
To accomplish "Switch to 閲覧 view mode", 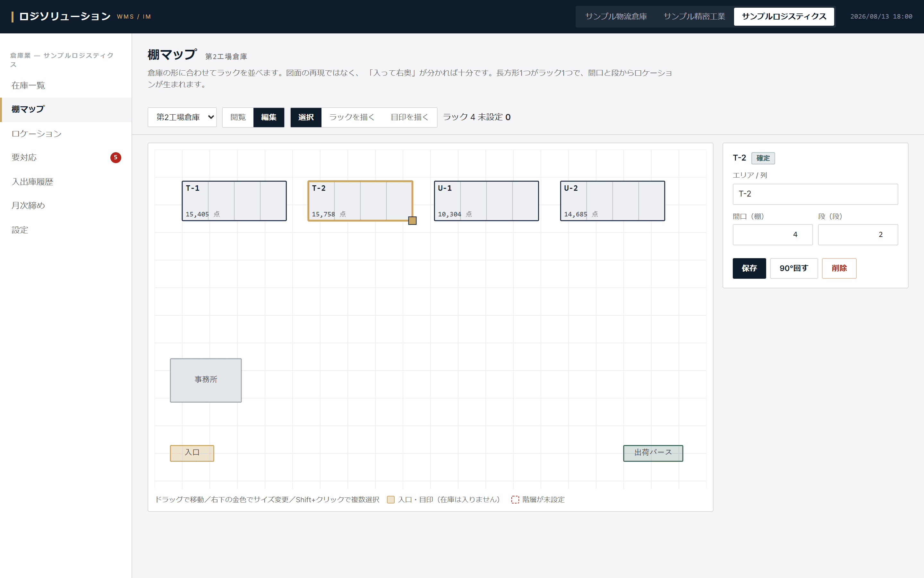I will [238, 117].
